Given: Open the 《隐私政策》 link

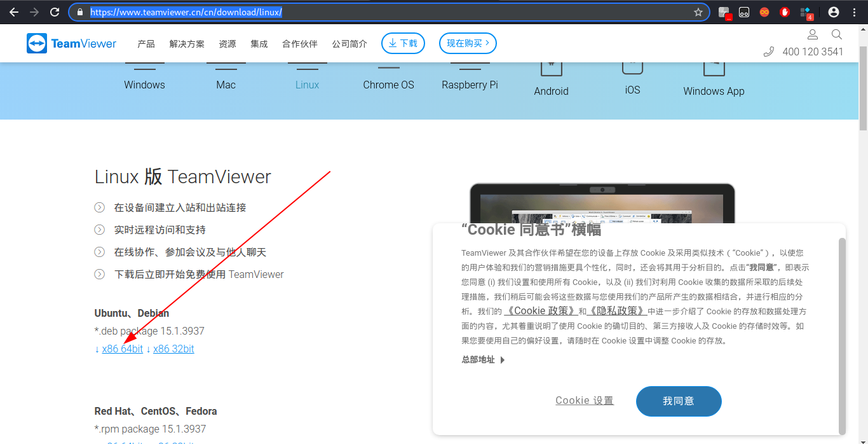Looking at the screenshot, I should coord(618,311).
